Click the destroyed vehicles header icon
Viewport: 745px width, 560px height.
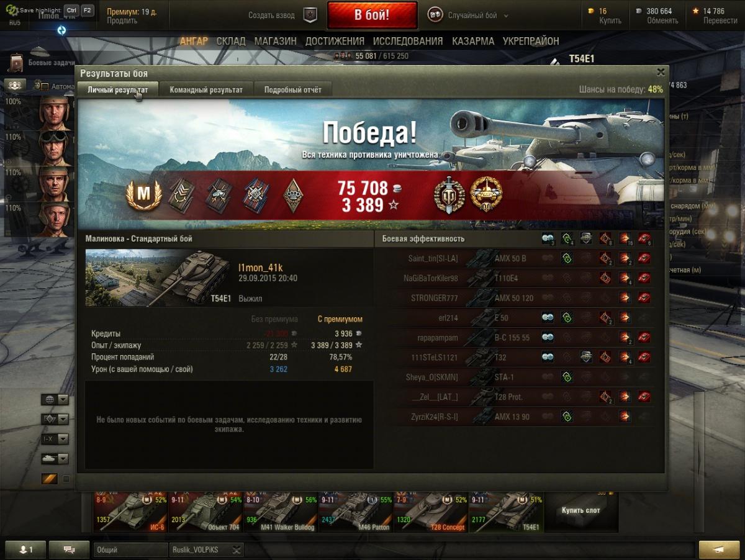coord(644,238)
